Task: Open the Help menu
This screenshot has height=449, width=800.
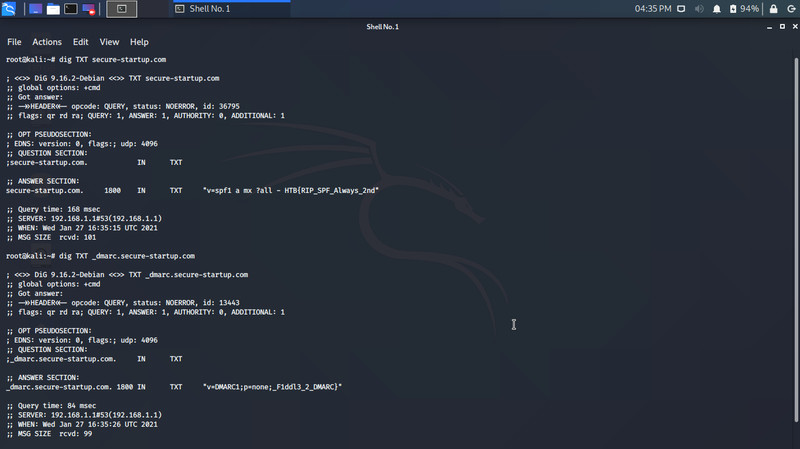Action: [139, 42]
